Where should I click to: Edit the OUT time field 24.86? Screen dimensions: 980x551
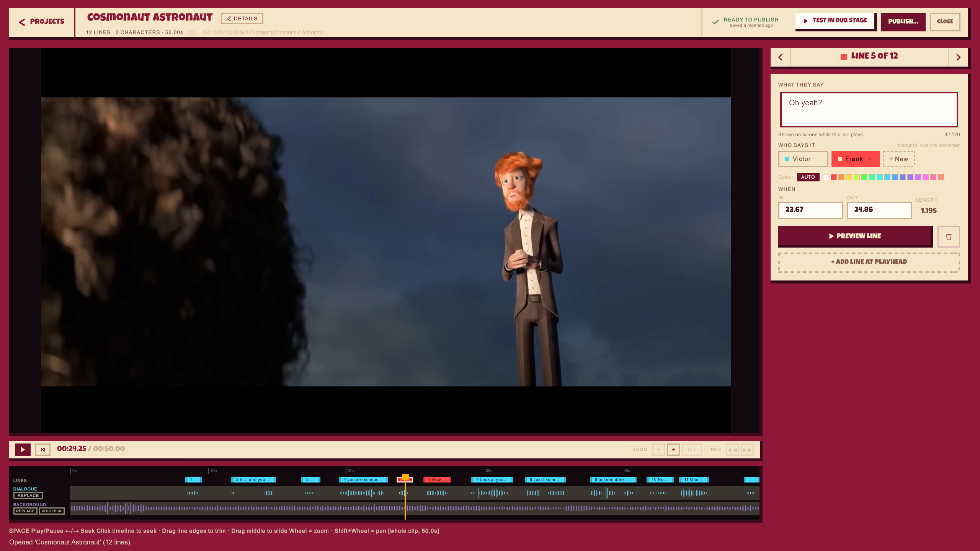879,210
